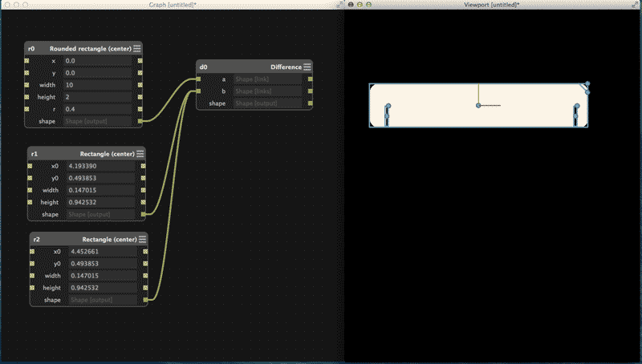The height and width of the screenshot is (364, 642).
Task: Edit r0's width field showing 10
Action: click(97, 85)
